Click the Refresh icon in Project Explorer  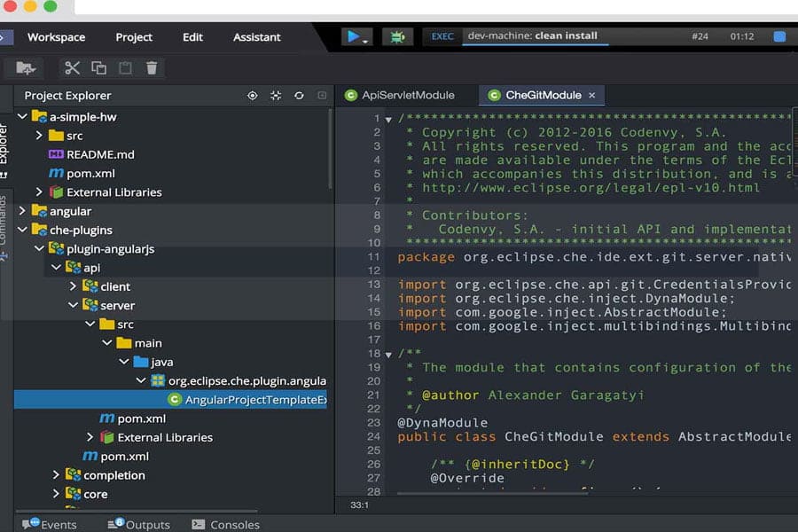tap(299, 96)
